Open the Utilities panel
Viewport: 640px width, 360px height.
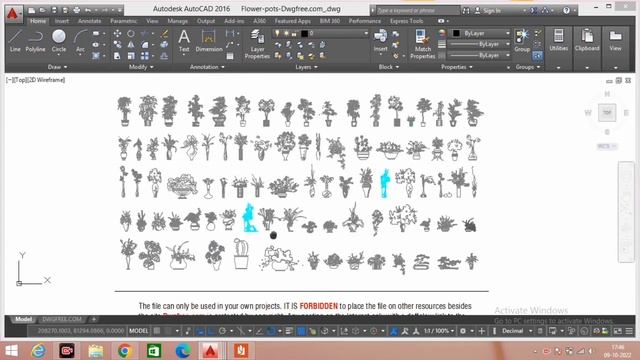558,41
